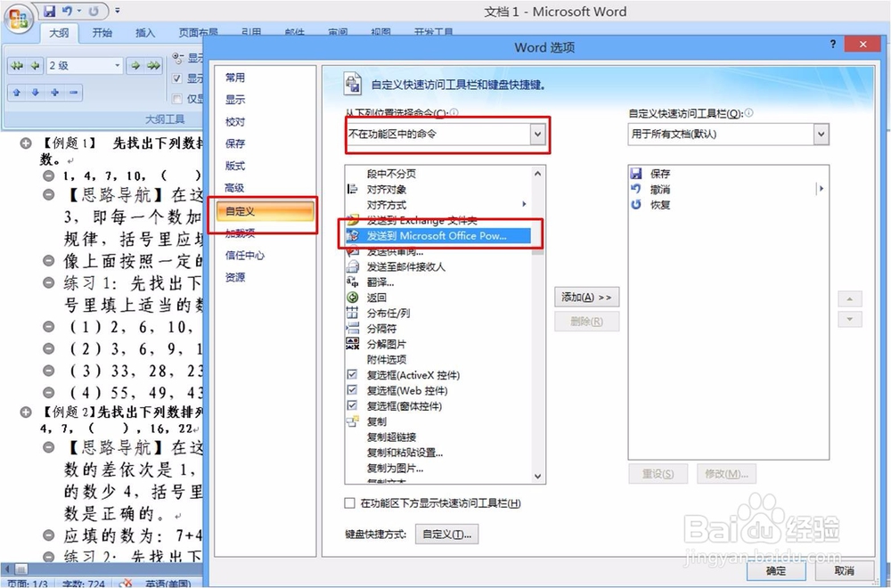The image size is (891, 588).
Task: Click 确定 to confirm Word Options
Action: [776, 570]
